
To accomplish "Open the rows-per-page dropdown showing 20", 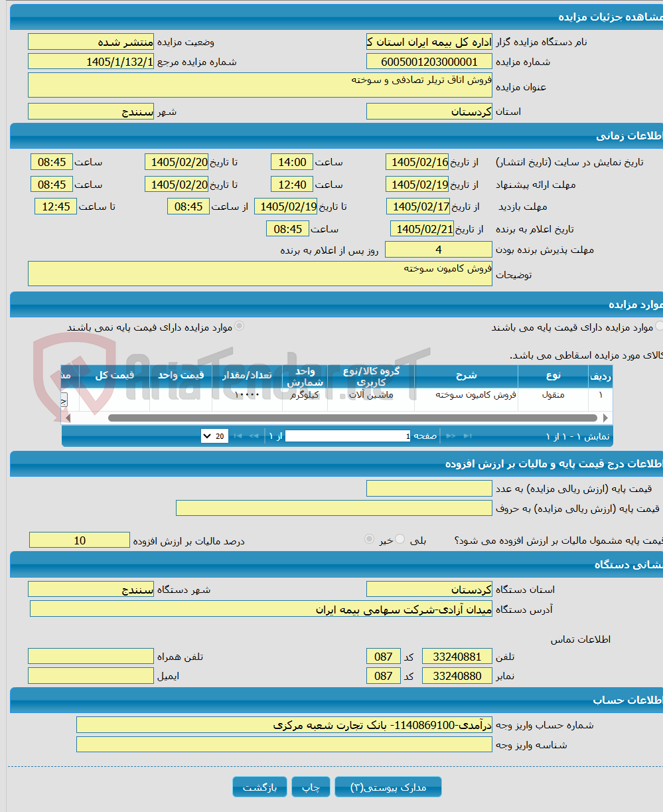I will [214, 436].
